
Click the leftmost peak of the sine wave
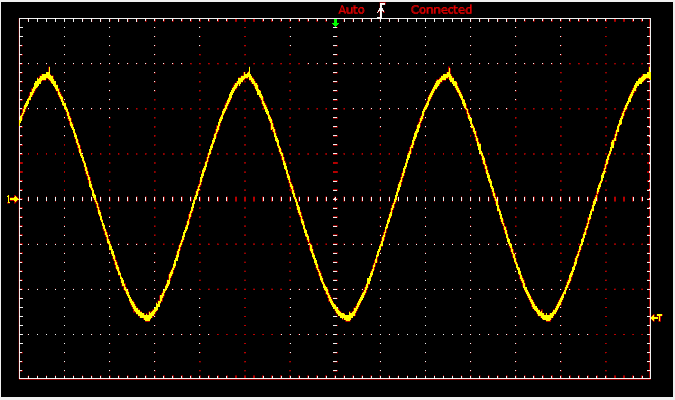click(x=47, y=76)
